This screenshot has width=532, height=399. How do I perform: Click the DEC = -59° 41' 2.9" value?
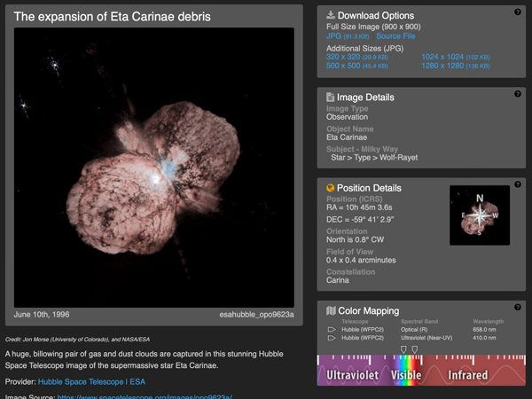pos(360,220)
